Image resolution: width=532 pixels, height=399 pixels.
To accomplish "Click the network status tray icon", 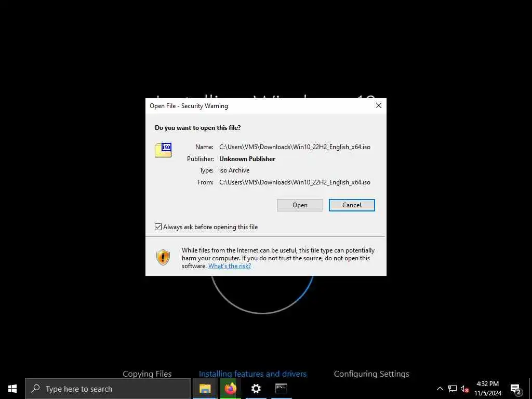I will pyautogui.click(x=453, y=389).
